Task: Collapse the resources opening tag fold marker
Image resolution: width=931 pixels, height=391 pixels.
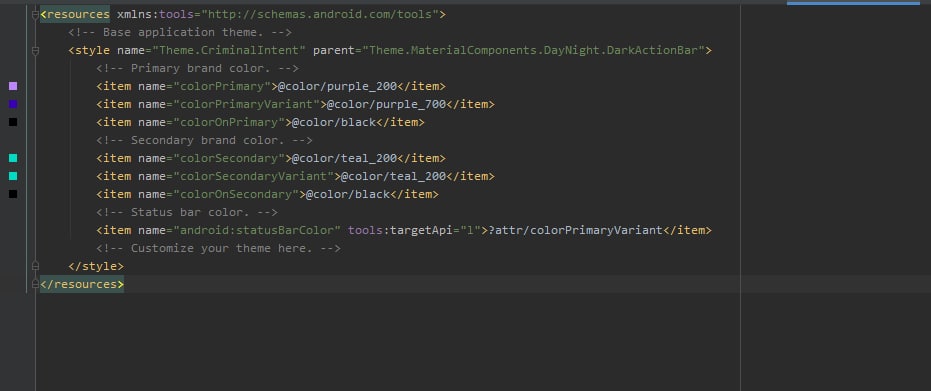Action: pyautogui.click(x=35, y=14)
